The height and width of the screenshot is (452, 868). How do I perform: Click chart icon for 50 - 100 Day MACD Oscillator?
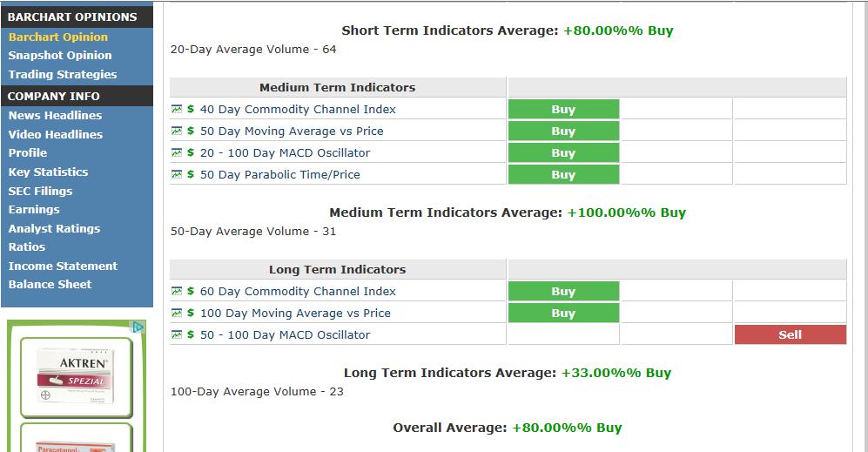click(177, 334)
